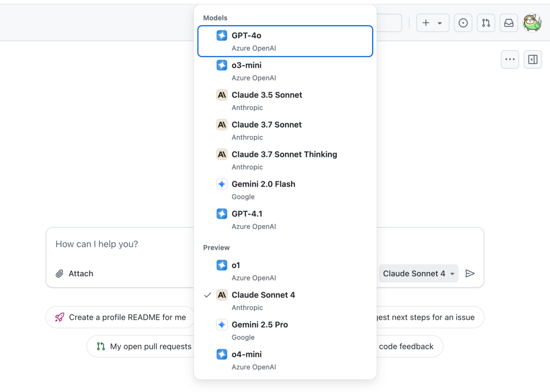
Task: Click Create a profile README suggestion
Action: pyautogui.click(x=121, y=317)
